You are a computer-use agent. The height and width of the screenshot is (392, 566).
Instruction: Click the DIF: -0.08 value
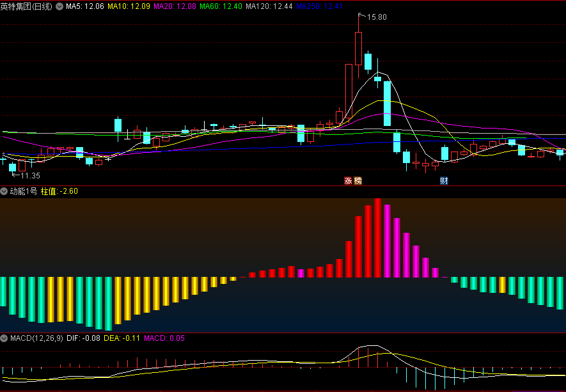pos(83,338)
